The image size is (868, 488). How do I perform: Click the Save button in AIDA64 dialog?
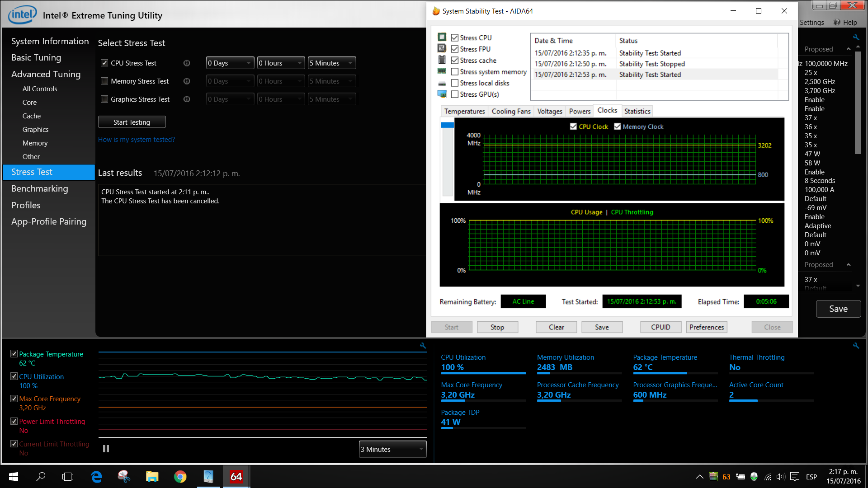click(x=602, y=327)
